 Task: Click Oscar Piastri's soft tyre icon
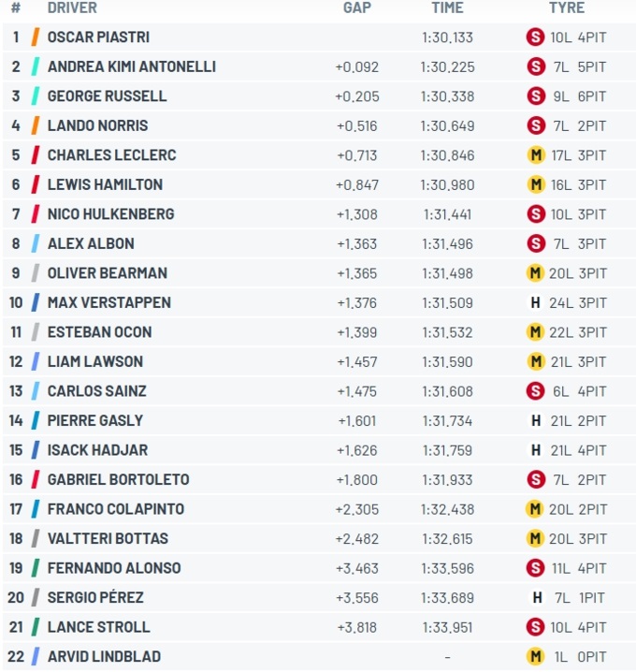tap(535, 37)
